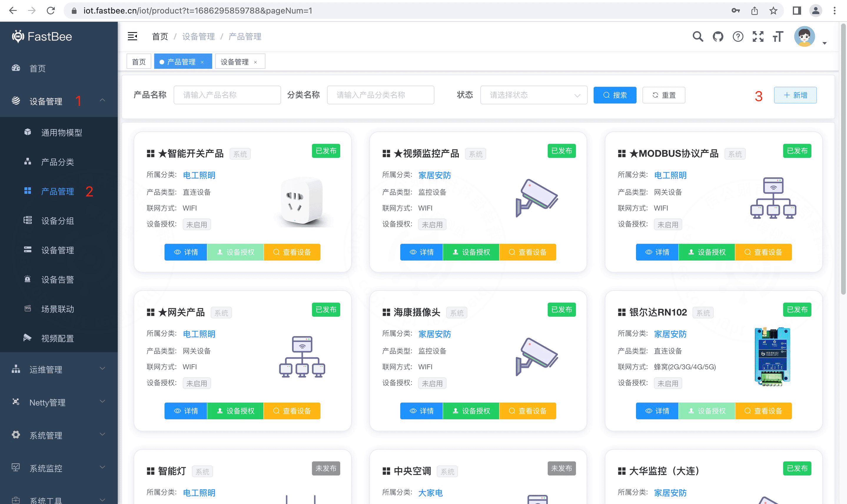Expand the 系统监控 sidebar group
The height and width of the screenshot is (504, 847).
click(59, 468)
